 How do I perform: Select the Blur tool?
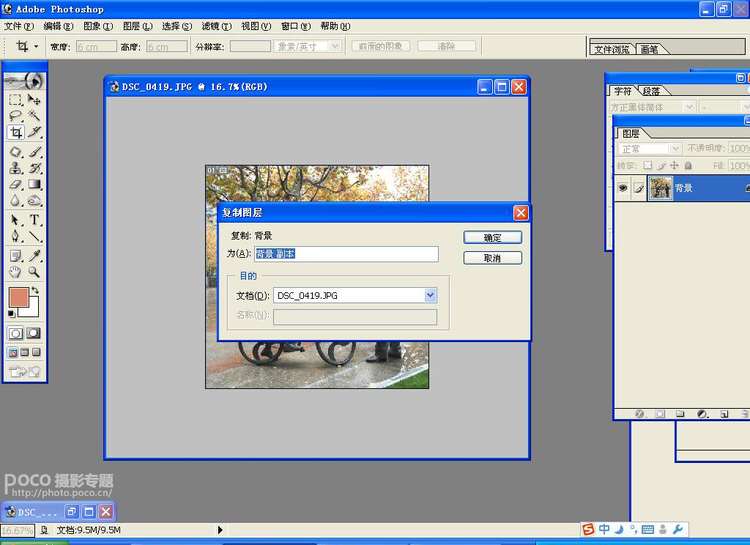coord(15,200)
